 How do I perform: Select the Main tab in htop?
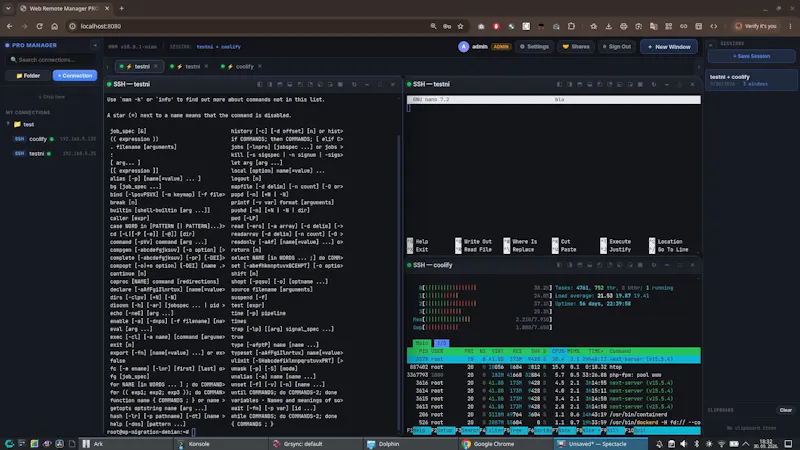click(x=421, y=343)
